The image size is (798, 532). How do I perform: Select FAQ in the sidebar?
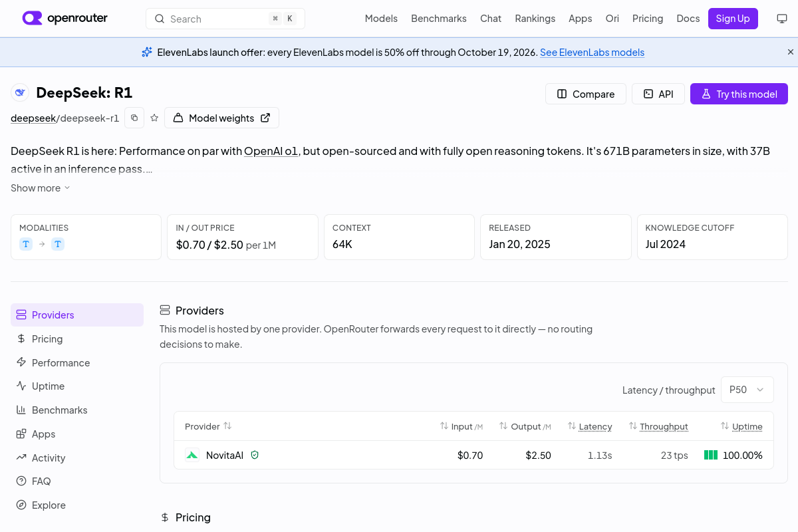(77, 481)
